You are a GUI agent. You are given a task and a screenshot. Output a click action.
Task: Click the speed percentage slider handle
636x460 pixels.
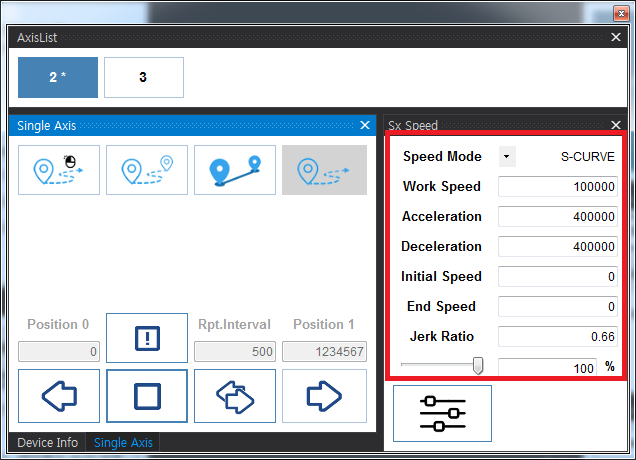tap(478, 366)
